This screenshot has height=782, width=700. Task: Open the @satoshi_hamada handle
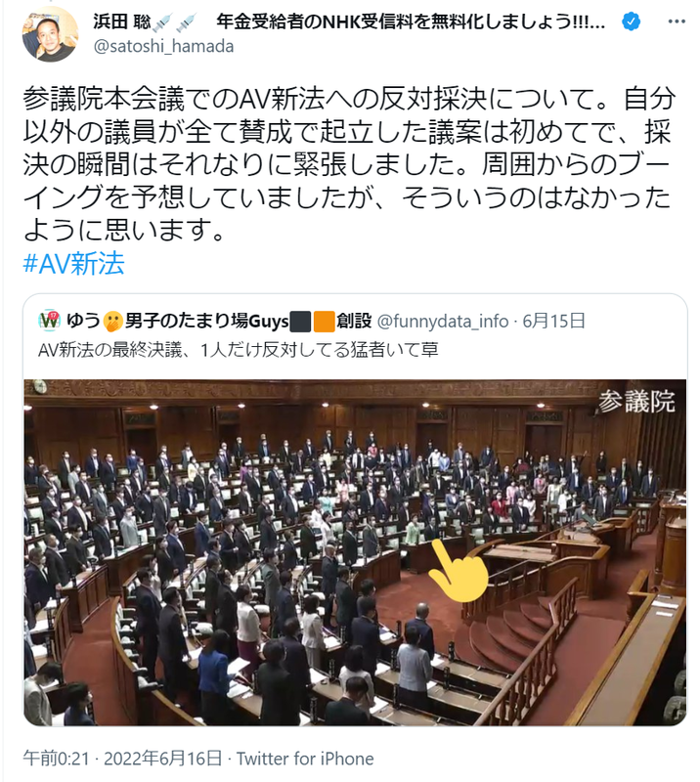(163, 46)
